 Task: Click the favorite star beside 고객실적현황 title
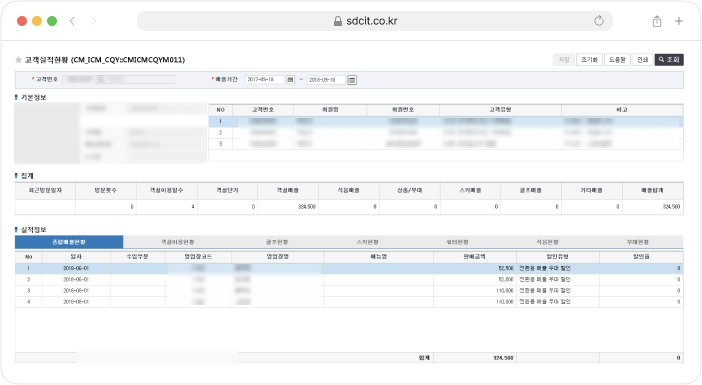[x=18, y=60]
